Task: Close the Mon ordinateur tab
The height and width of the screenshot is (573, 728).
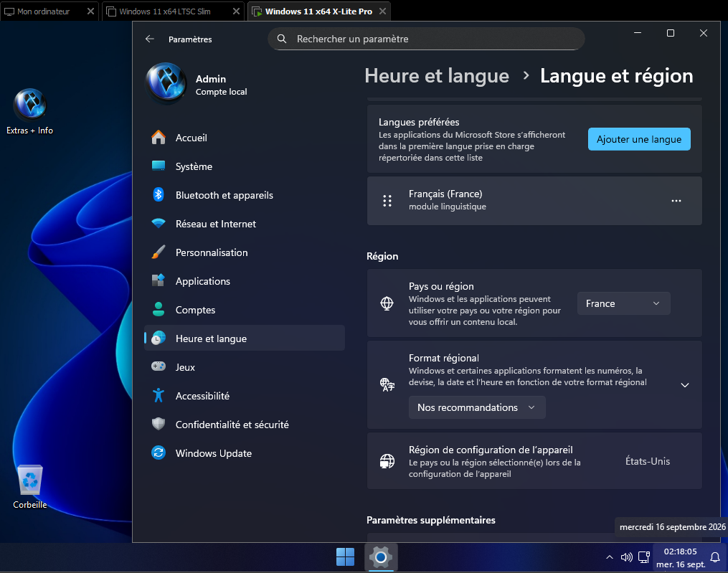Action: (90, 11)
